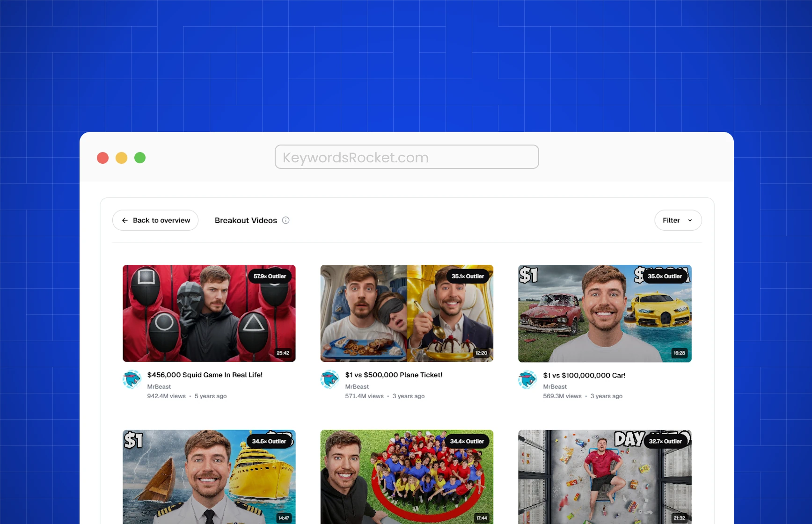Screen dimensions: 812x524
Task: Open title '$1 vs $100,000,000 Car!'
Action: pos(584,375)
